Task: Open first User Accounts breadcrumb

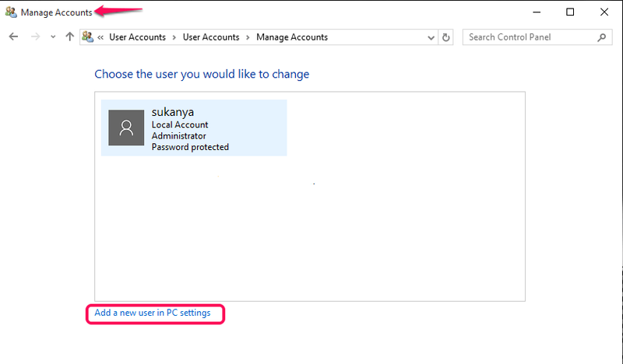Action: (138, 37)
